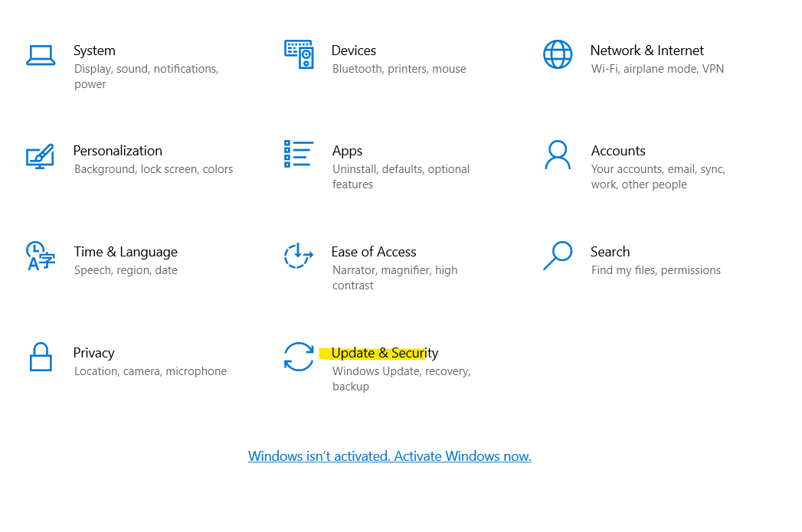This screenshot has width=802, height=532.
Task: Click the Network & Internet globe icon
Action: click(x=558, y=54)
